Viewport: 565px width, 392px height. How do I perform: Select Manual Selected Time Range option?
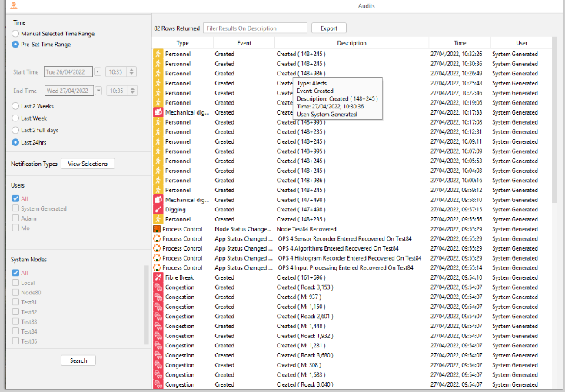click(16, 34)
